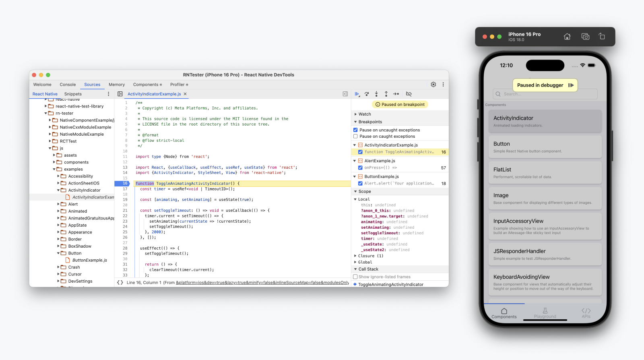Click the Step over function icon
Image resolution: width=644 pixels, height=360 pixels.
click(x=367, y=94)
